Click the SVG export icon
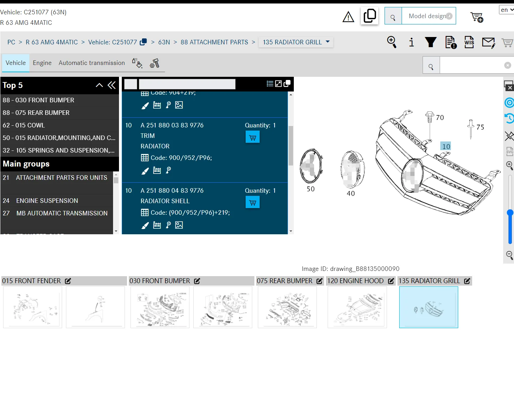This screenshot has height=420, width=514. [x=509, y=151]
